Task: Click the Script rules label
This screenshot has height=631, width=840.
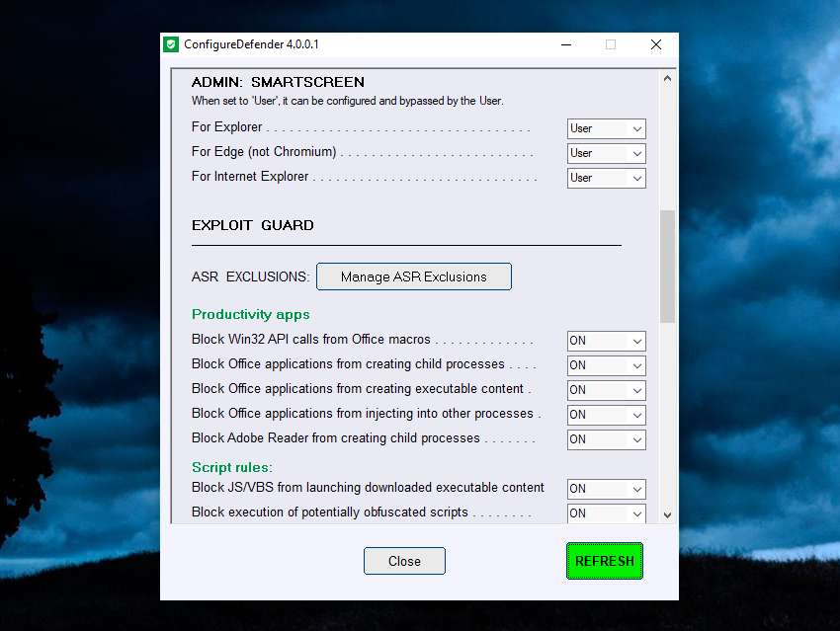Action: click(232, 467)
